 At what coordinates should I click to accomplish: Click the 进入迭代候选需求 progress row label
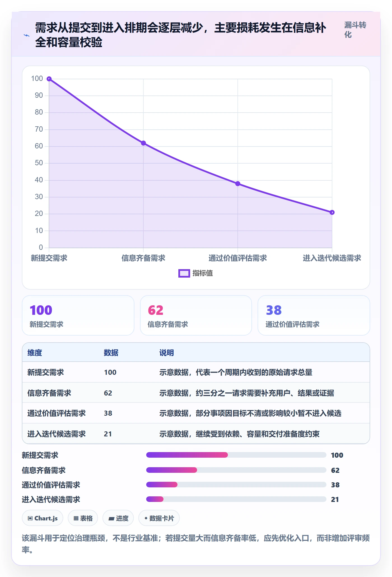coord(51,499)
